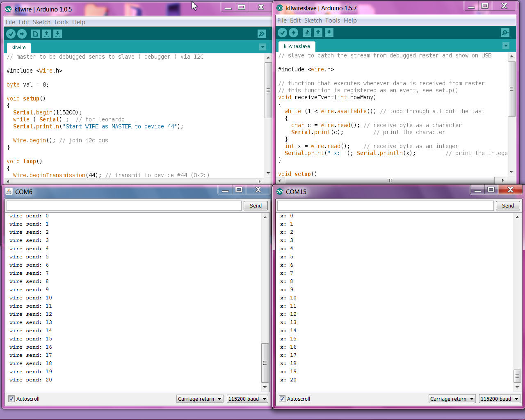Viewport: 525px width, 420px height.
Task: Click New sketch icon in kllwire window
Action: click(35, 34)
